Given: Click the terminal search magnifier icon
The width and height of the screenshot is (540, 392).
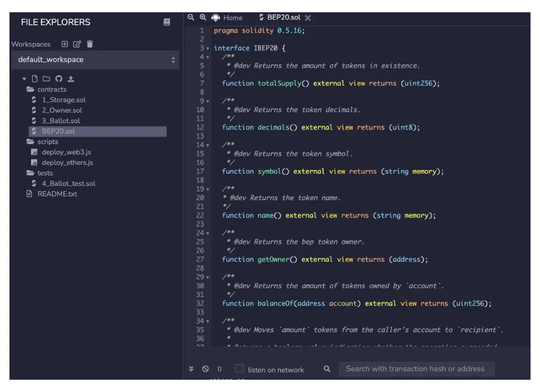Looking at the screenshot, I should [x=327, y=368].
